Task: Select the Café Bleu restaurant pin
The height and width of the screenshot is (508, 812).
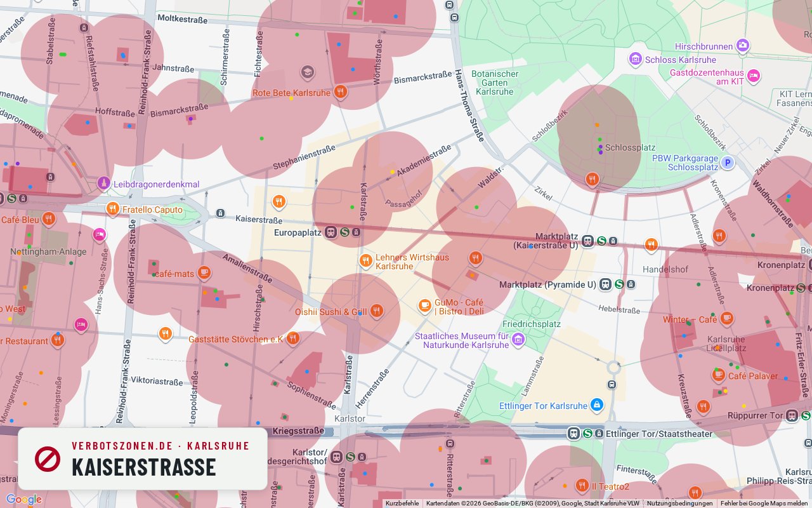Action: click(x=49, y=219)
